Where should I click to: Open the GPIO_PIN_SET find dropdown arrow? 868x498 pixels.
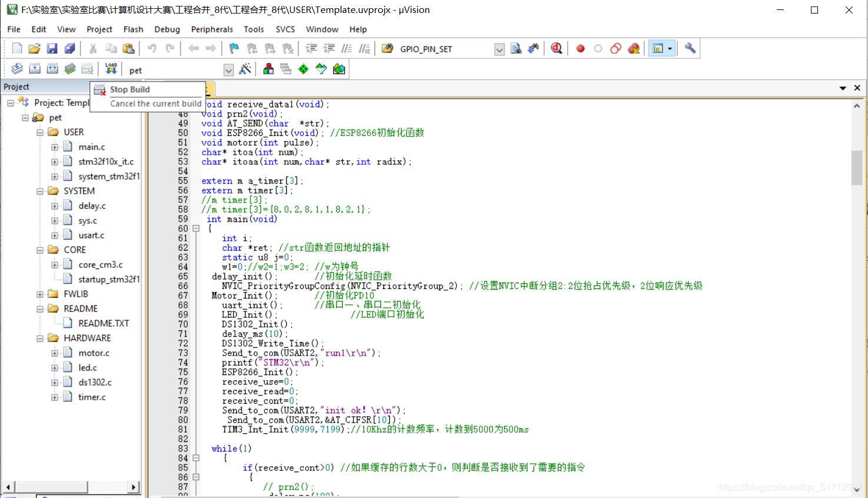[499, 49]
